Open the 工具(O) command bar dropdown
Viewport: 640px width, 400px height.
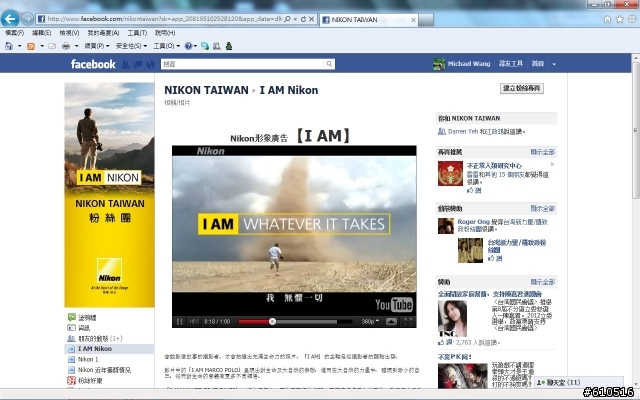pos(167,46)
